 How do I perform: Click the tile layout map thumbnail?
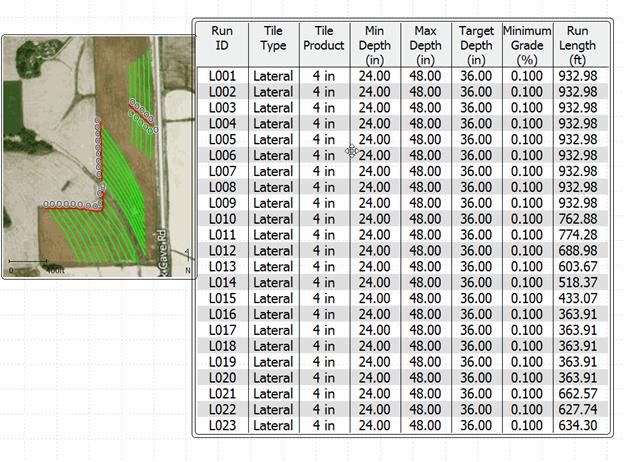tap(99, 157)
